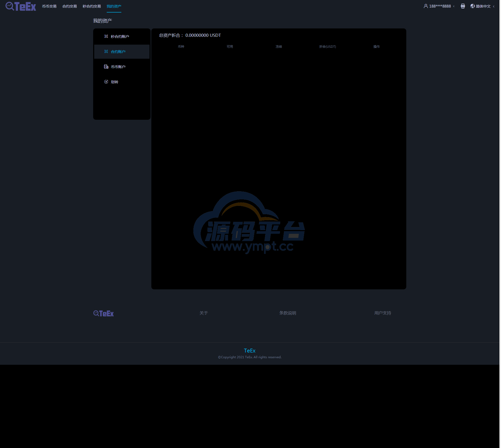Image resolution: width=501 pixels, height=448 pixels.
Task: Click the blue TeEx footer title
Action: click(250, 351)
